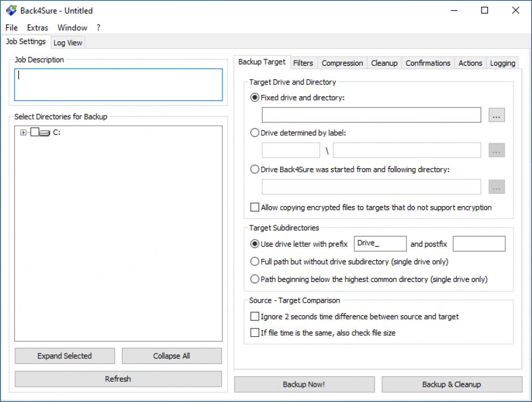Select Path below highest common directory option
532x402 pixels.
point(369,279)
